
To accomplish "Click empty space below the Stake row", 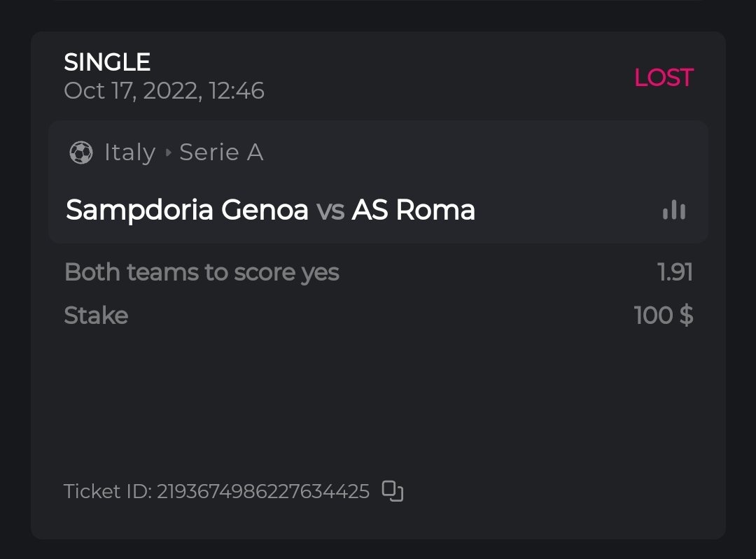I will (x=378, y=399).
